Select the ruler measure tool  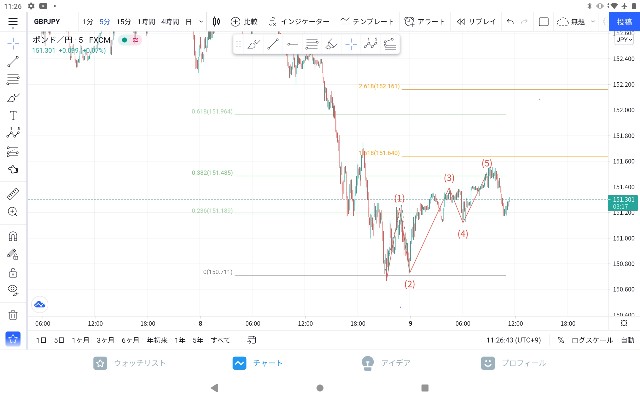(13, 194)
